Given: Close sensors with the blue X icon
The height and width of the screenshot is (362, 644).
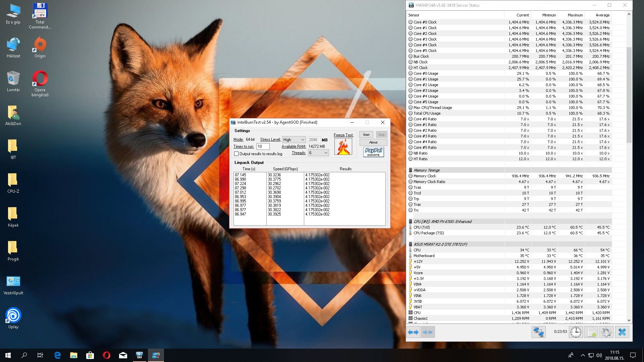Looking at the screenshot, I should coord(622,332).
